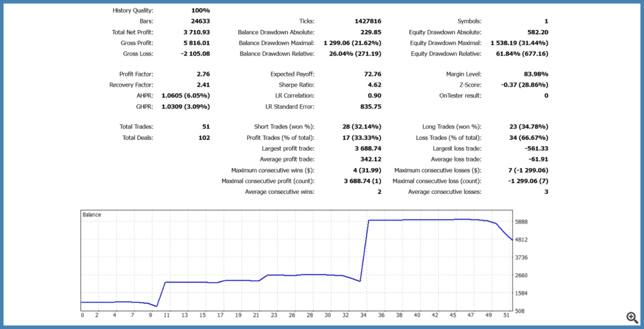Click the Z-Score value -0.37 (28.86%)
644x329 pixels.
tap(525, 85)
